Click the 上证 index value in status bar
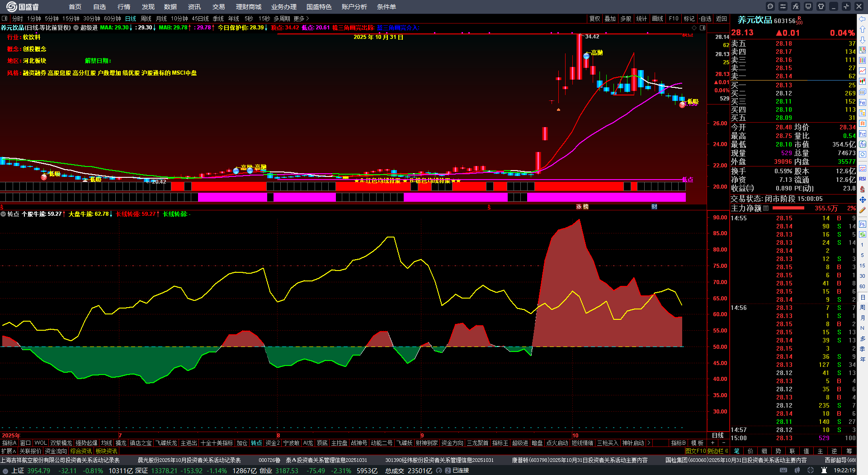The height and width of the screenshot is (475, 868). click(38, 470)
